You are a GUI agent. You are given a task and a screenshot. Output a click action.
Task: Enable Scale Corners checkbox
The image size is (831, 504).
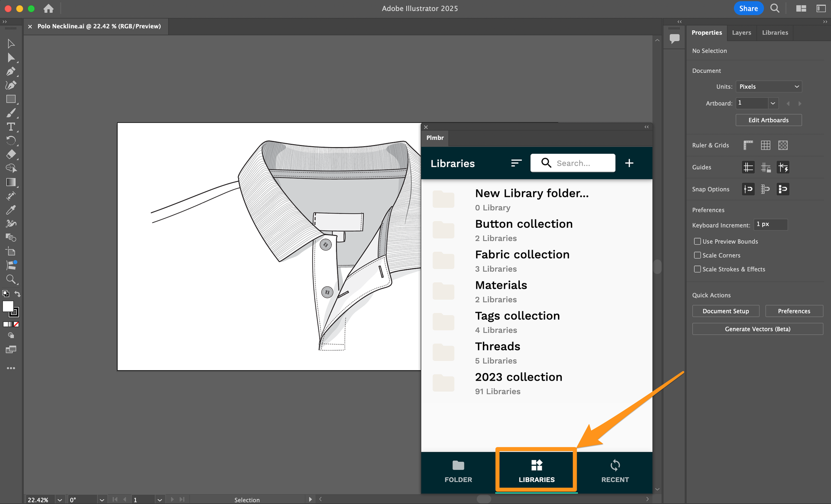pos(698,255)
